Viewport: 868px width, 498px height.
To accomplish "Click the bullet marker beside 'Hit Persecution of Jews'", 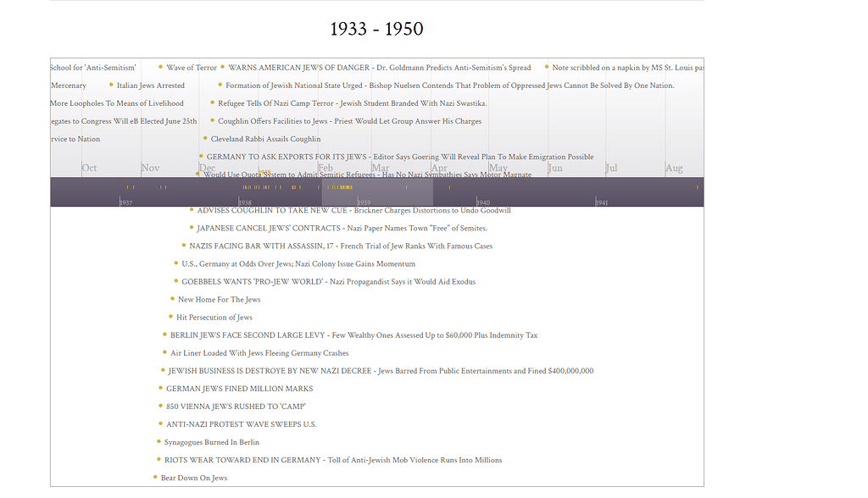I will (x=171, y=317).
